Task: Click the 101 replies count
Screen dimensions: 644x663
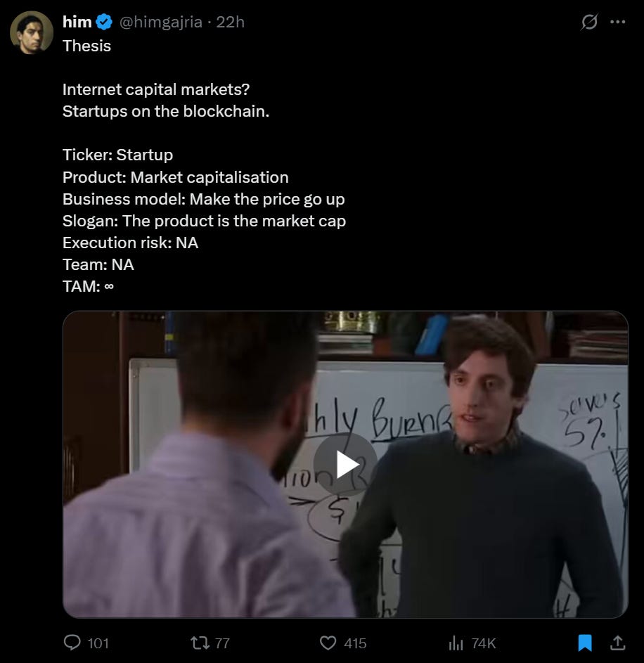Action: [x=98, y=643]
